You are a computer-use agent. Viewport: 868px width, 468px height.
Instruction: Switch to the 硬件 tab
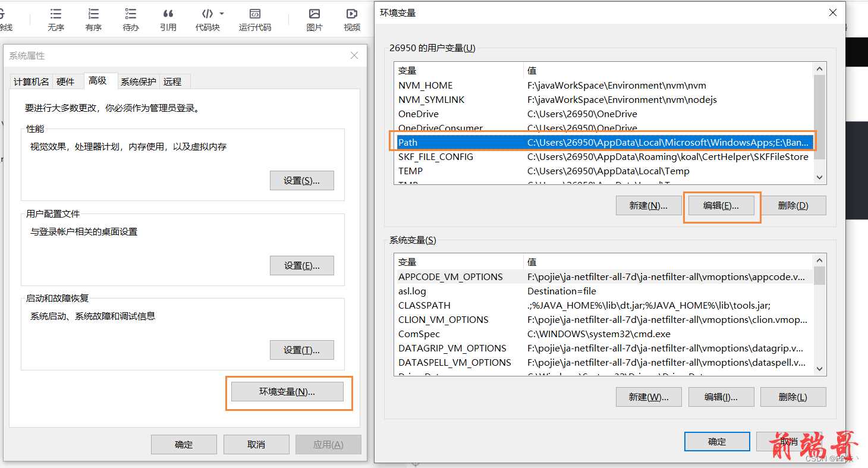click(65, 81)
